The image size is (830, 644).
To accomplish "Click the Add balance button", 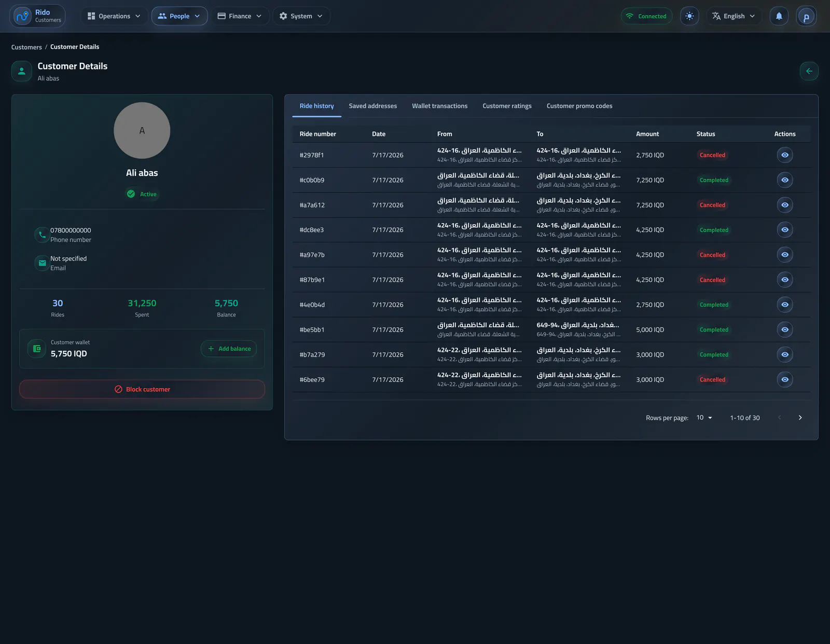I will [229, 349].
